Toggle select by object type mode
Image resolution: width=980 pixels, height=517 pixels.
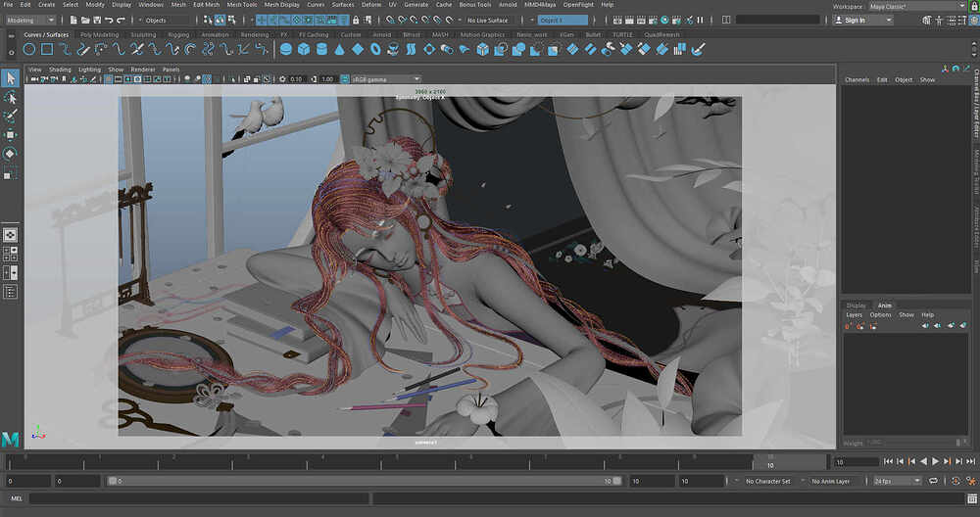220,20
